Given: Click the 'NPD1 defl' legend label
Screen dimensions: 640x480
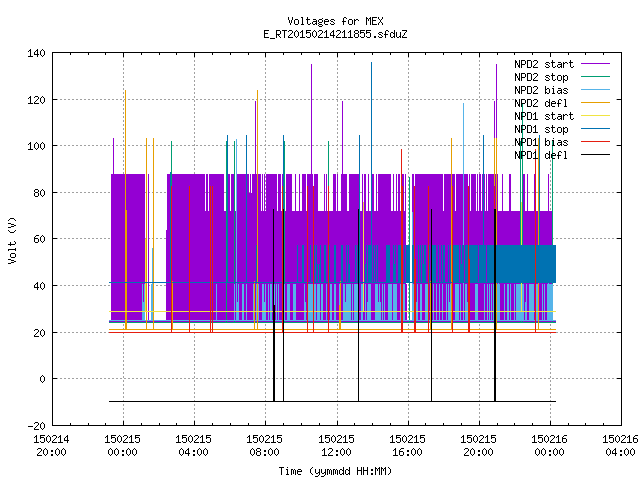Looking at the screenshot, I should 541,156.
